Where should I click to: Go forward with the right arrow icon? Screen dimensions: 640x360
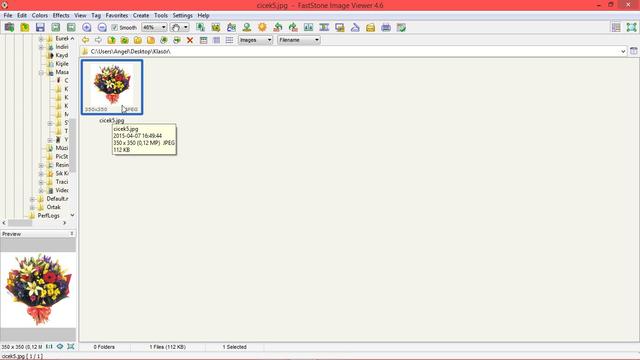click(98, 40)
